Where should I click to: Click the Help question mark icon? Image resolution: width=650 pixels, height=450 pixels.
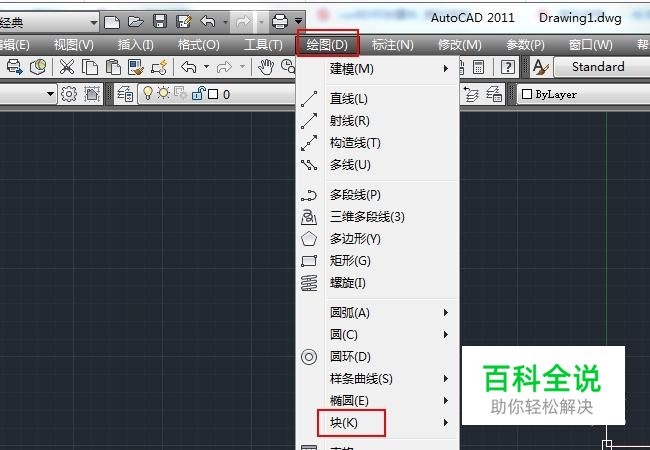[507, 67]
